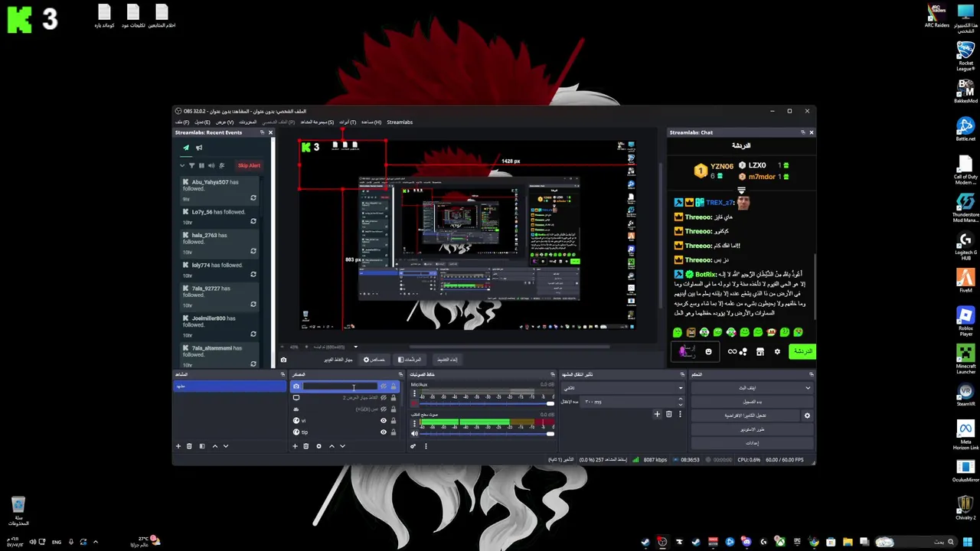
Task: Delete selected source with trash icon
Action: tap(305, 446)
